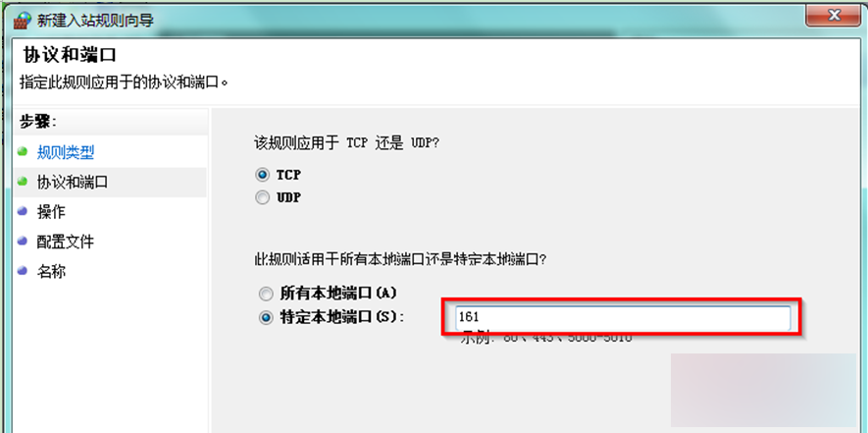Select the UDP radio button
Viewport: 868px width, 433px height.
pos(263,197)
